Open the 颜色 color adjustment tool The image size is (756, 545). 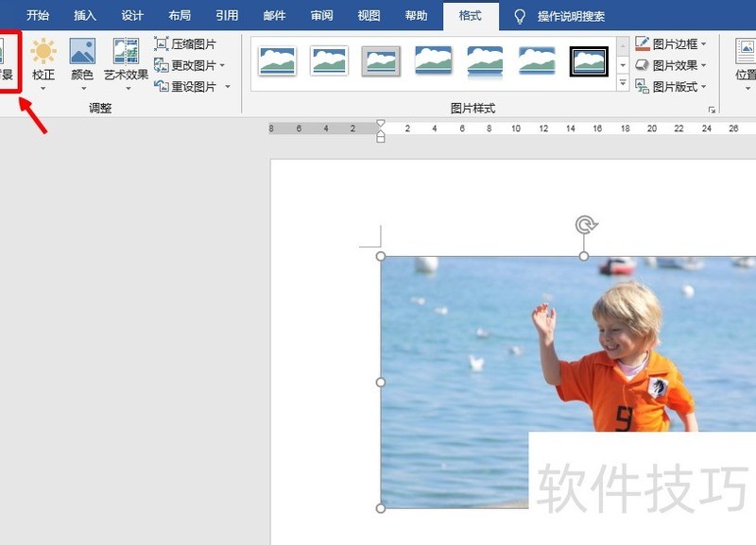click(82, 62)
